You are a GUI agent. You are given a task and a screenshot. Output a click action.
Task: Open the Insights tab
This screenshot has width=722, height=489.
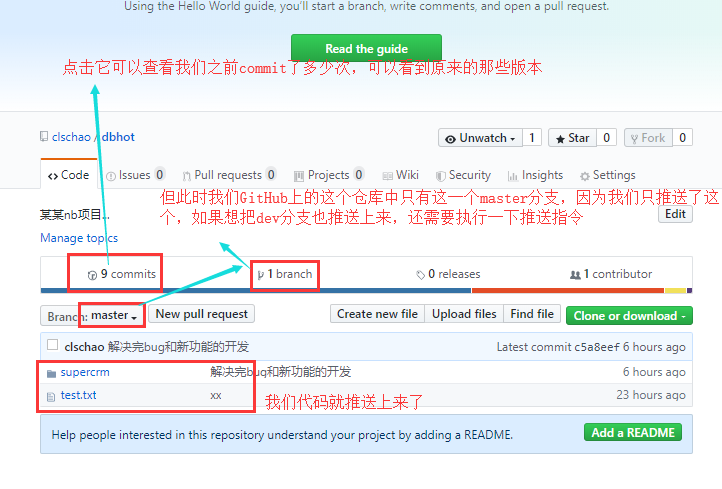click(x=535, y=175)
